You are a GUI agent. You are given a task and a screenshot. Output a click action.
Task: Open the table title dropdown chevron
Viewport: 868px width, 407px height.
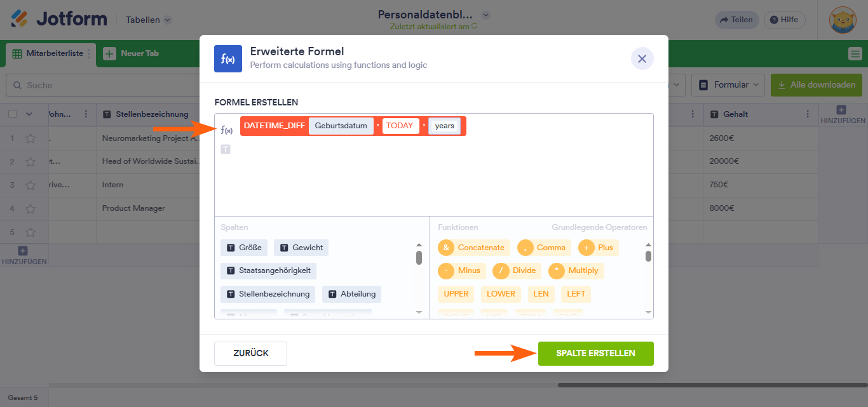pos(486,15)
